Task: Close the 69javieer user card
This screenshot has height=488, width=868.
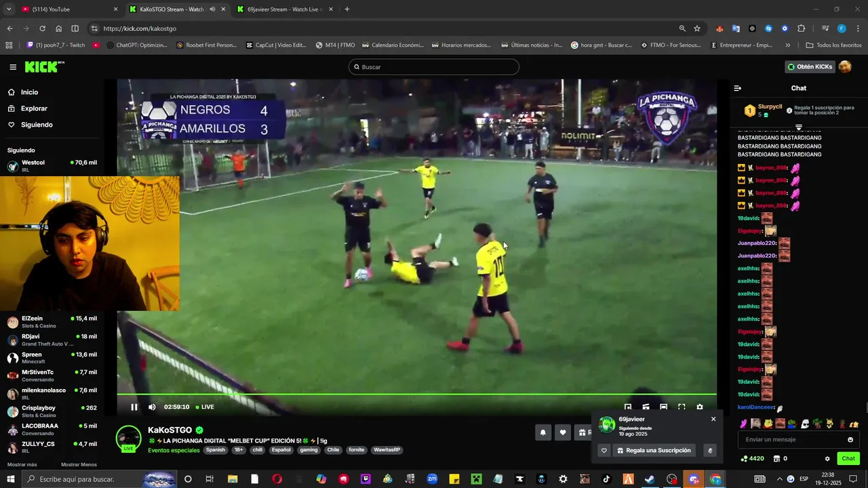Action: (713, 419)
